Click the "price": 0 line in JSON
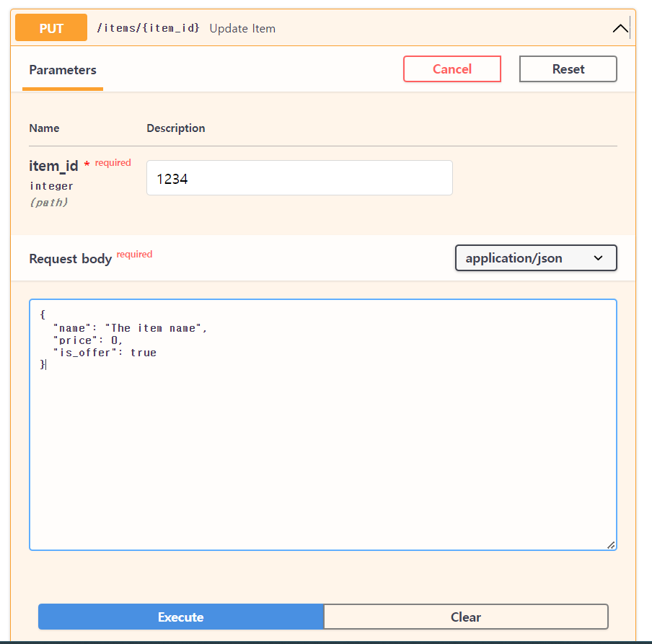Screen dimensions: 652x644 pos(88,340)
